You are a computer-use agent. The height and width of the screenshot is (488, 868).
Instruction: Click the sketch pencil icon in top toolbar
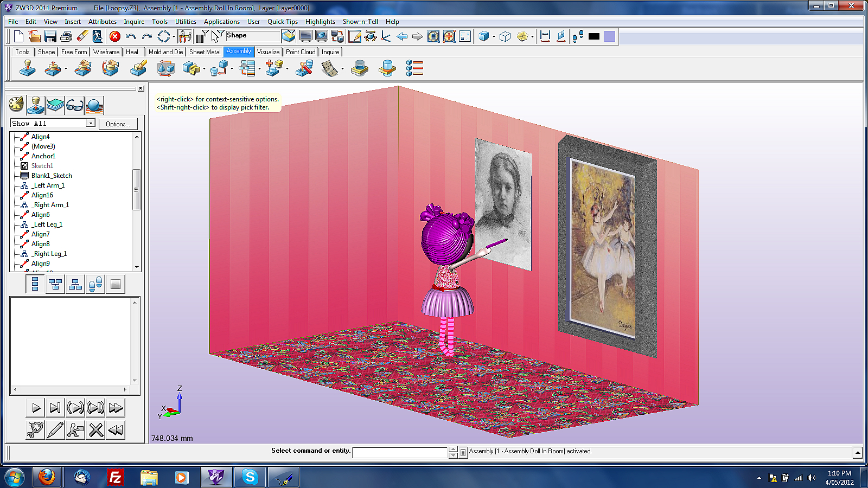pos(355,36)
